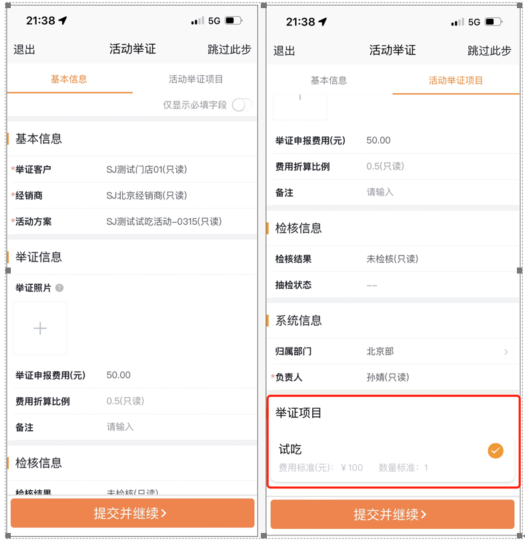Image resolution: width=525 pixels, height=540 pixels.
Task: Uncheck the 试吃 orange checkmark
Action: [x=495, y=451]
